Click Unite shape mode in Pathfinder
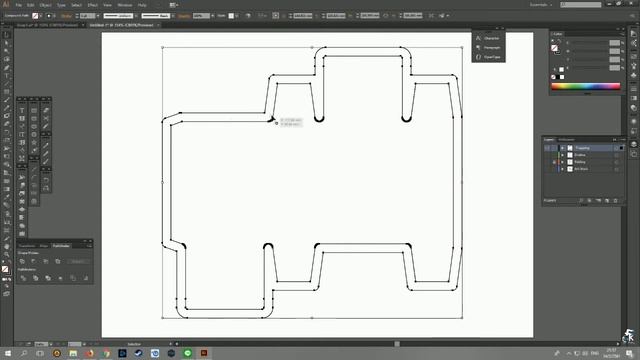 click(x=22, y=261)
